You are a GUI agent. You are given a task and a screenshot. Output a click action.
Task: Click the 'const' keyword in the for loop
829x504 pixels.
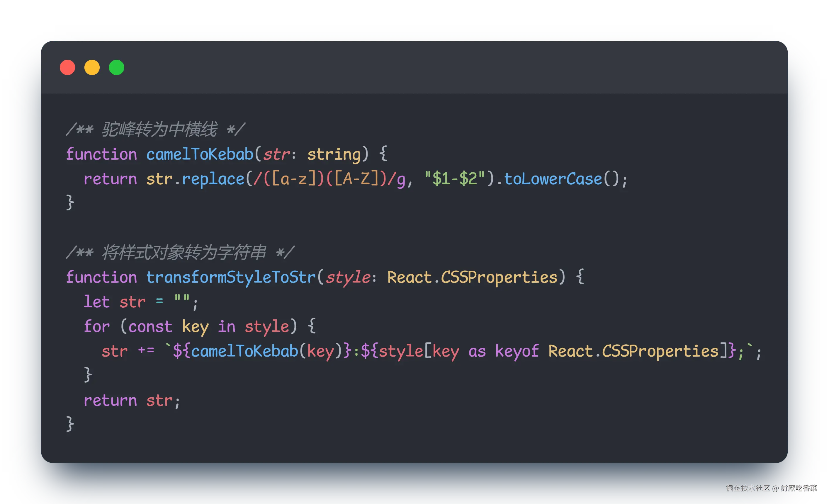[x=150, y=326]
